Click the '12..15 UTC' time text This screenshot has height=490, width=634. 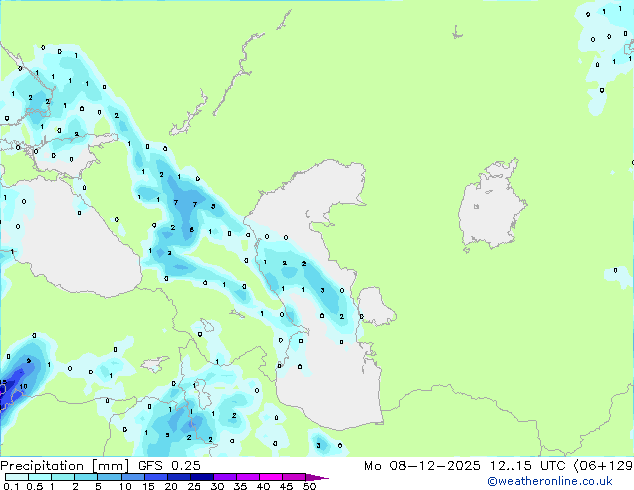(527, 466)
